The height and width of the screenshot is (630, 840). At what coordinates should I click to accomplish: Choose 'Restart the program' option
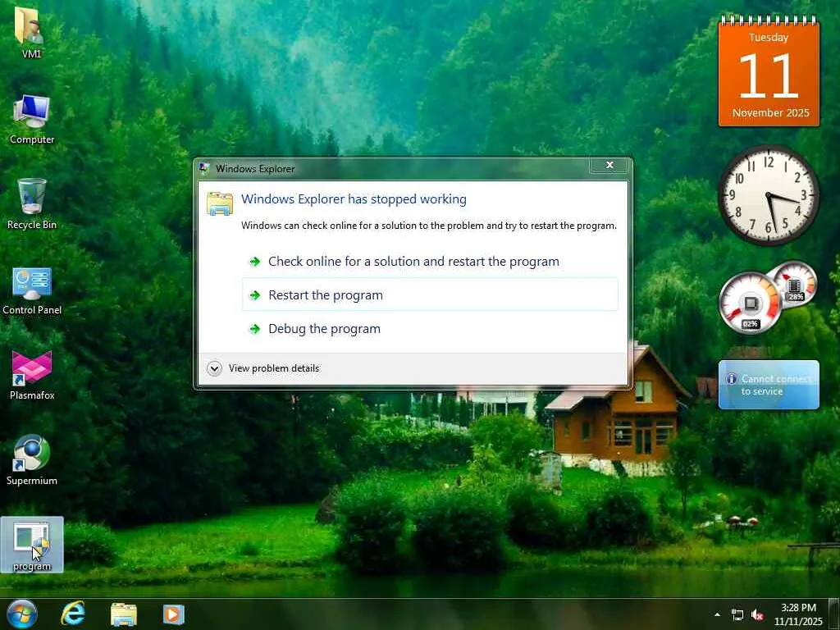point(430,294)
